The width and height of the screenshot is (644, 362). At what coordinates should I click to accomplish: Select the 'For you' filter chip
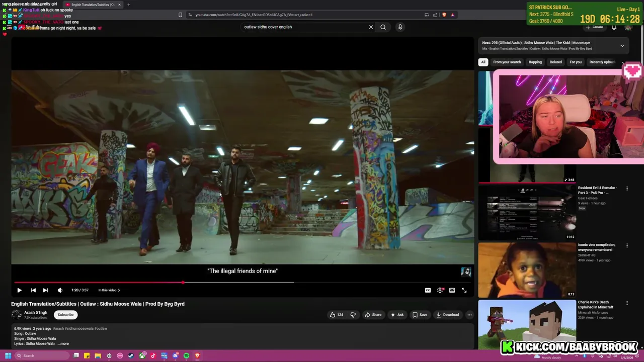pyautogui.click(x=576, y=62)
